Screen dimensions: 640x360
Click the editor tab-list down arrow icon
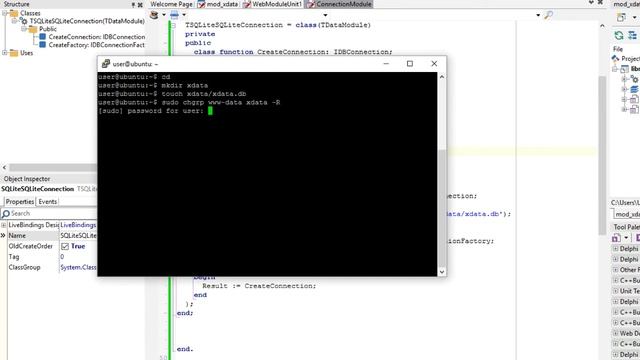[591, 3]
